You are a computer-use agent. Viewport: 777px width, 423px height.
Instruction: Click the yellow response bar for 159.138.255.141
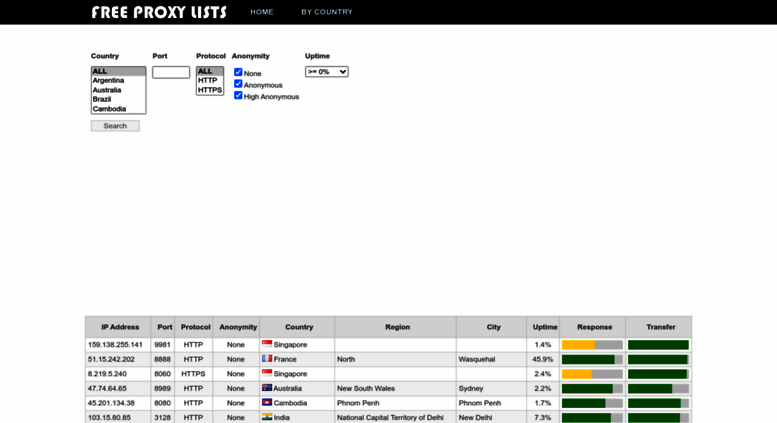point(578,345)
